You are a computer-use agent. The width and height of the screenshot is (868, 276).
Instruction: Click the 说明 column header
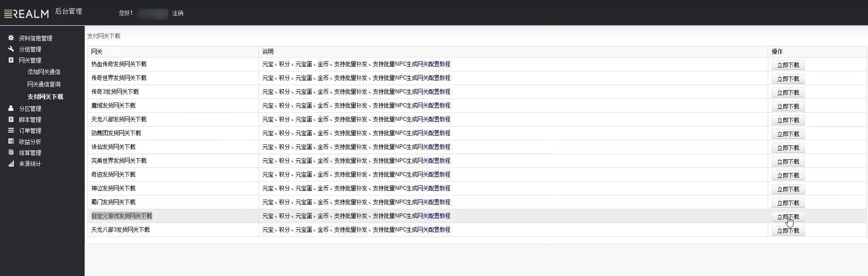tap(268, 52)
